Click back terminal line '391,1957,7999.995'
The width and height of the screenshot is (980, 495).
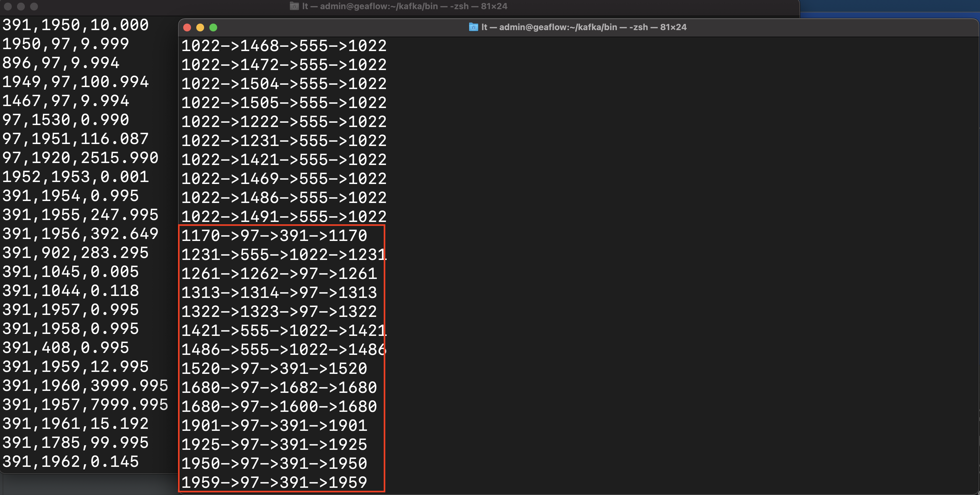point(85,405)
